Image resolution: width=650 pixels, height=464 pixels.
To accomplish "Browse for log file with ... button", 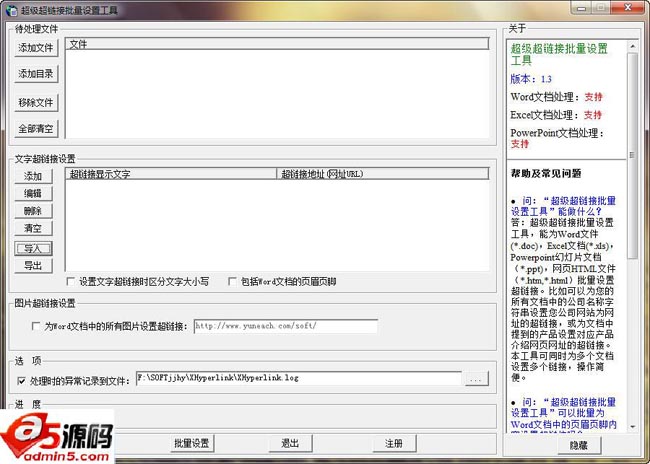I will [476, 379].
